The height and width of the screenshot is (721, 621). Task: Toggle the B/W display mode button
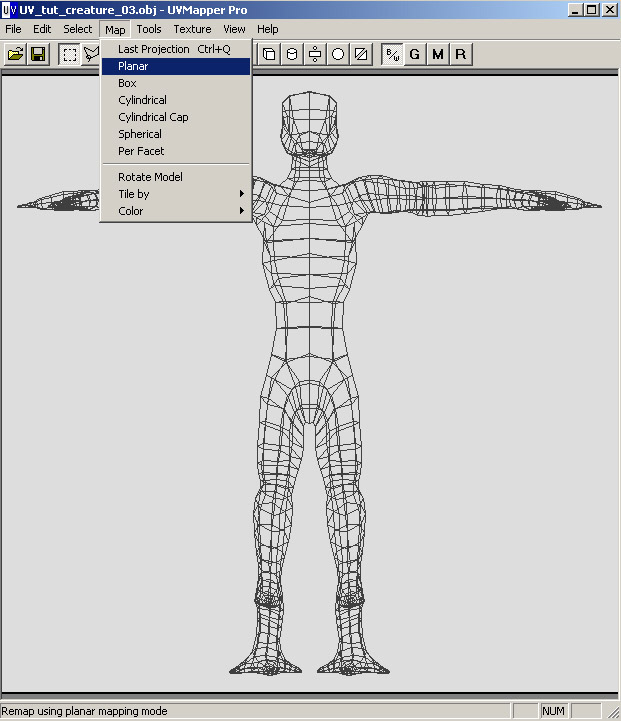click(392, 54)
